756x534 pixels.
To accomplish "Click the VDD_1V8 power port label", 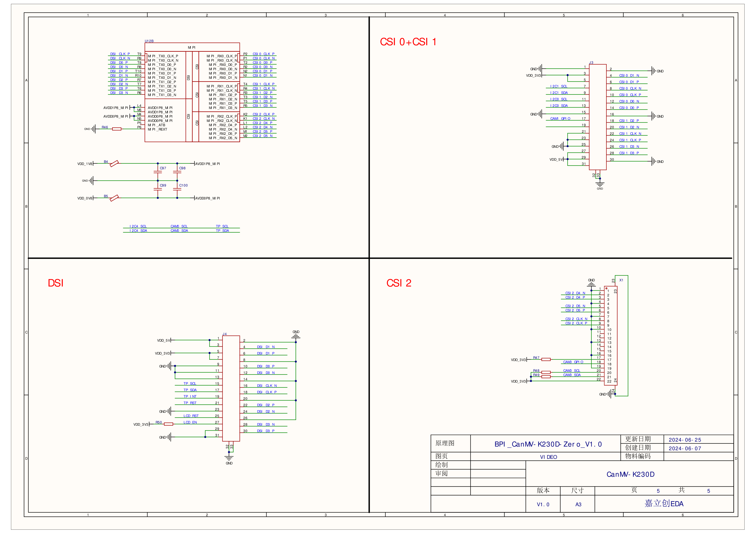I will (85, 164).
